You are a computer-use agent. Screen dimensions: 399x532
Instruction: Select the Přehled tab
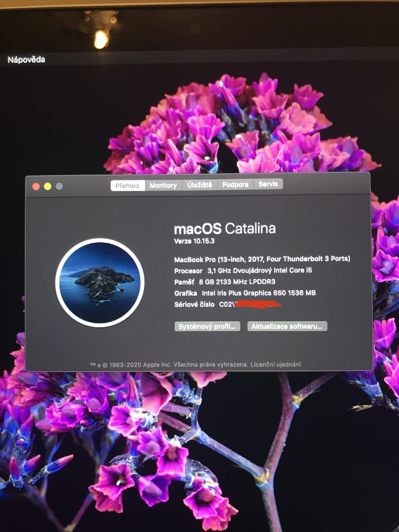pyautogui.click(x=127, y=186)
